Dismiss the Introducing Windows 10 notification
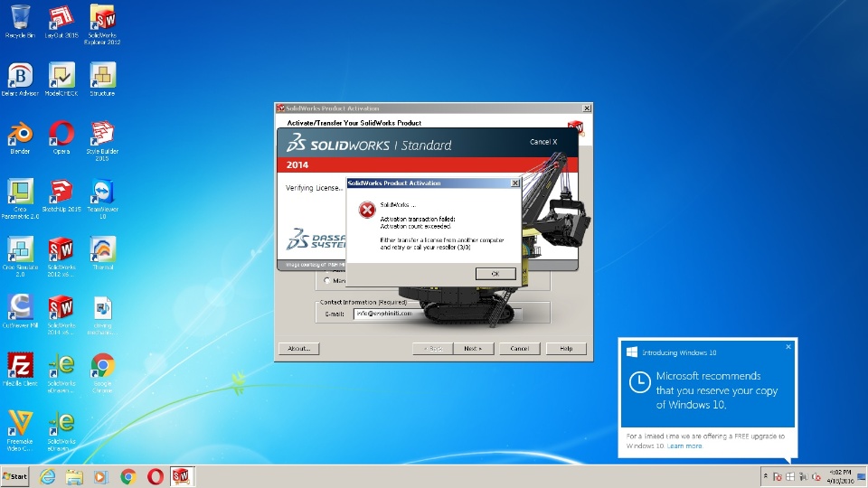 [x=788, y=347]
